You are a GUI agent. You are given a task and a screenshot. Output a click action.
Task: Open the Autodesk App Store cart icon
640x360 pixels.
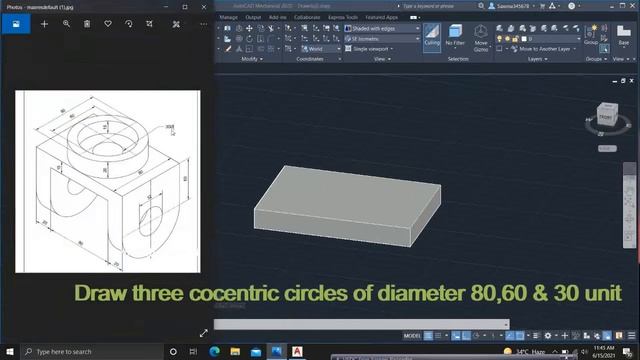point(542,6)
